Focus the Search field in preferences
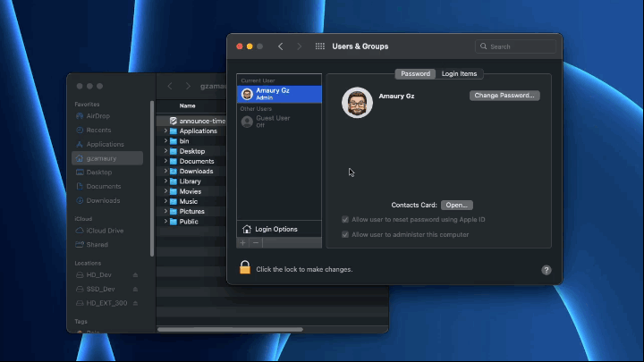 coord(515,46)
